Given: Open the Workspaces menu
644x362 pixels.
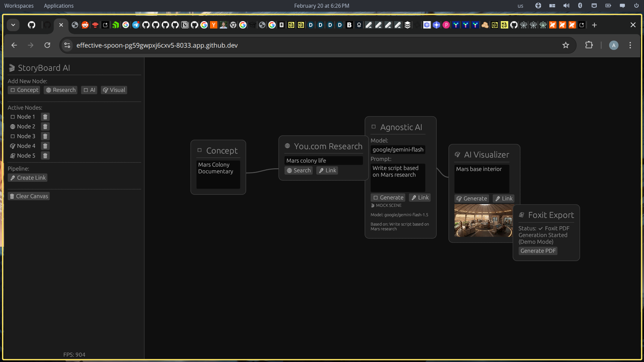Looking at the screenshot, I should pos(19,6).
